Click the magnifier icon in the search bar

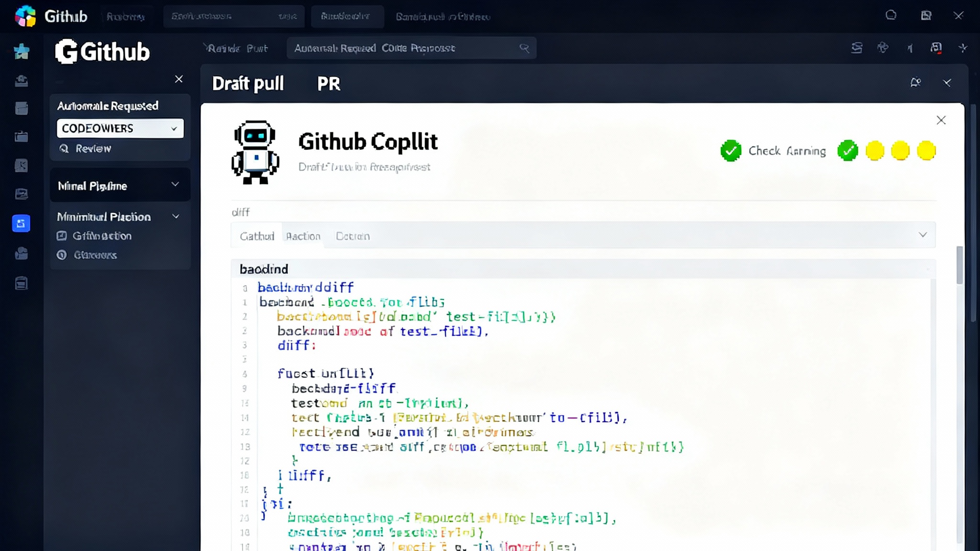point(524,48)
